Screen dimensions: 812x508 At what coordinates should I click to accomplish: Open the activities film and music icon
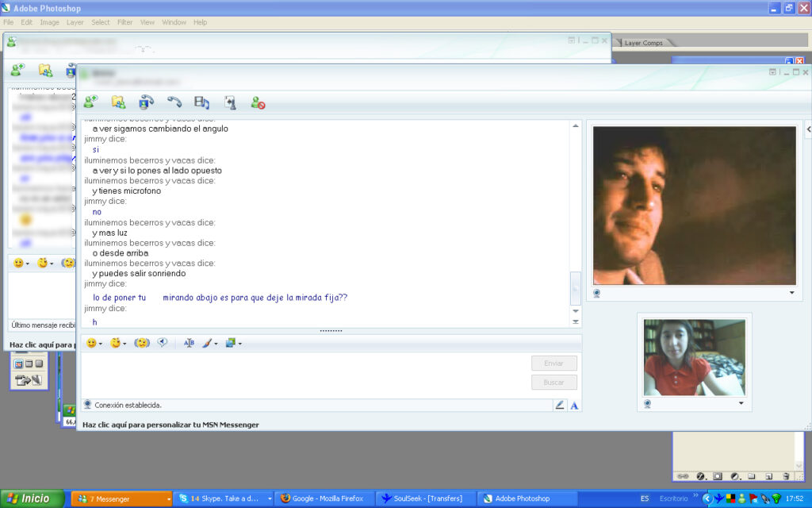(202, 102)
